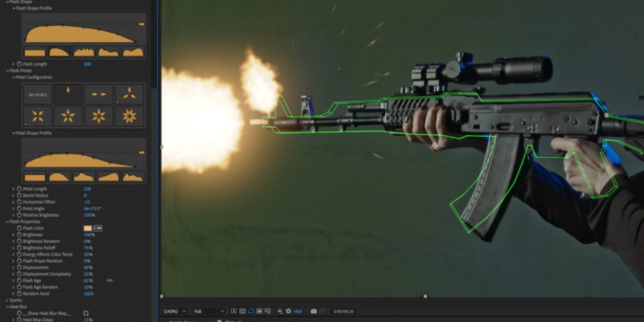644x322 pixels.
Task: Toggle mask and shape path visibility
Action: point(250,311)
